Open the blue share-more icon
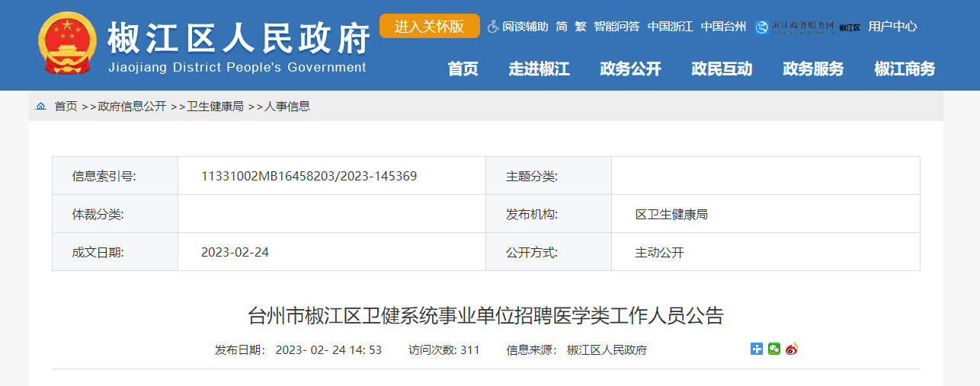The width and height of the screenshot is (980, 386). [x=757, y=349]
